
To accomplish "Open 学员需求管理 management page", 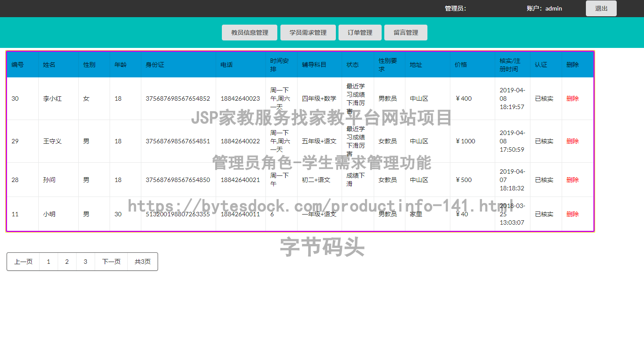I will tap(308, 32).
